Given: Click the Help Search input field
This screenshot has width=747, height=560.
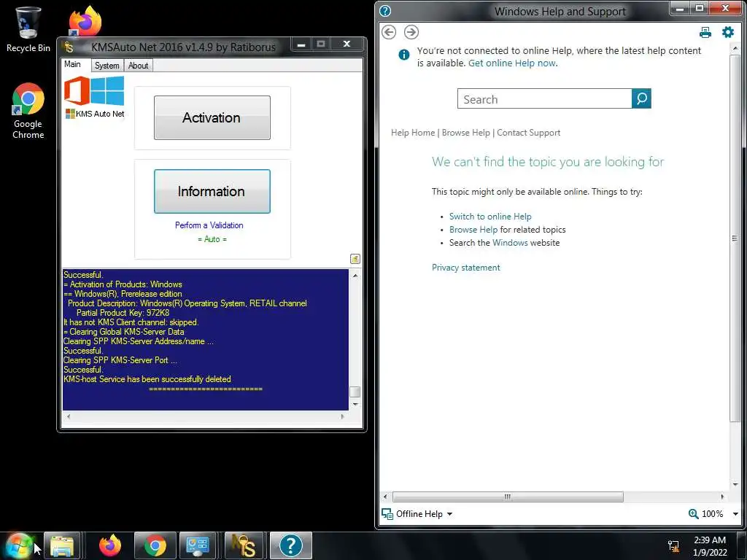Looking at the screenshot, I should point(544,98).
